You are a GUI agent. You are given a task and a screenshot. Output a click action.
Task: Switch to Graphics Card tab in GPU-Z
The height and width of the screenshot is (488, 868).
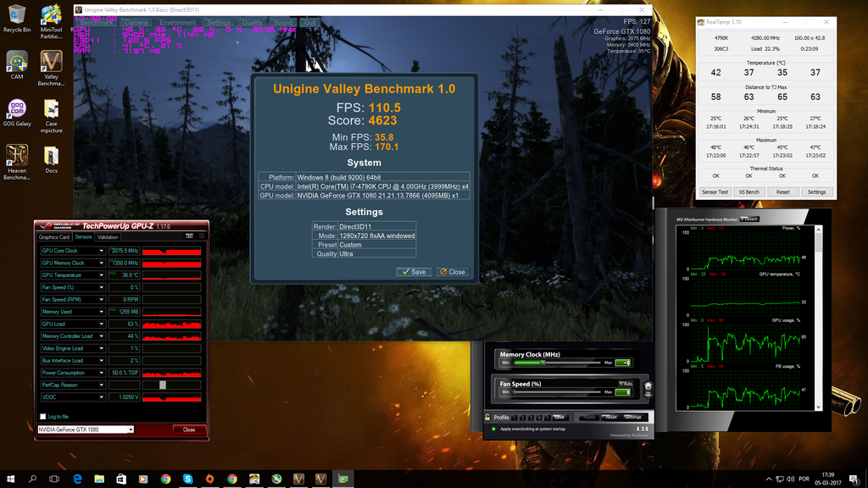pos(54,237)
